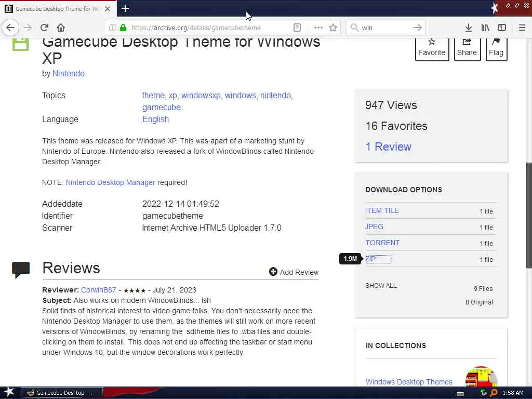Click the orange magnifier tray icon
Image resolution: width=532 pixels, height=399 pixels.
pyautogui.click(x=494, y=393)
